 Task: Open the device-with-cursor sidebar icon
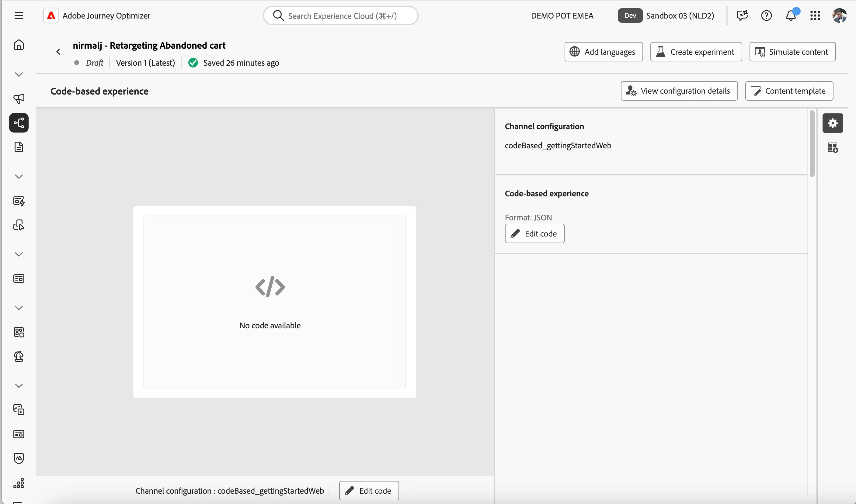tap(19, 225)
